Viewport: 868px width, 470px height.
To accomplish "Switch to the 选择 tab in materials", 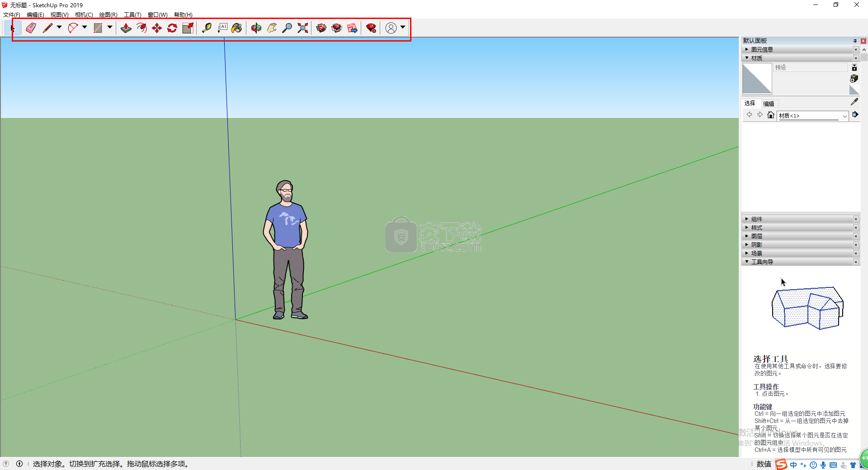I will tap(750, 103).
